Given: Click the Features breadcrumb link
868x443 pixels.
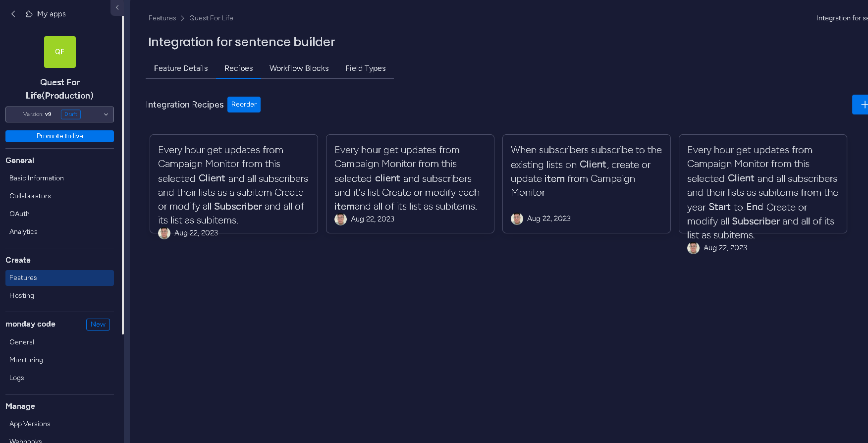Looking at the screenshot, I should tap(163, 18).
